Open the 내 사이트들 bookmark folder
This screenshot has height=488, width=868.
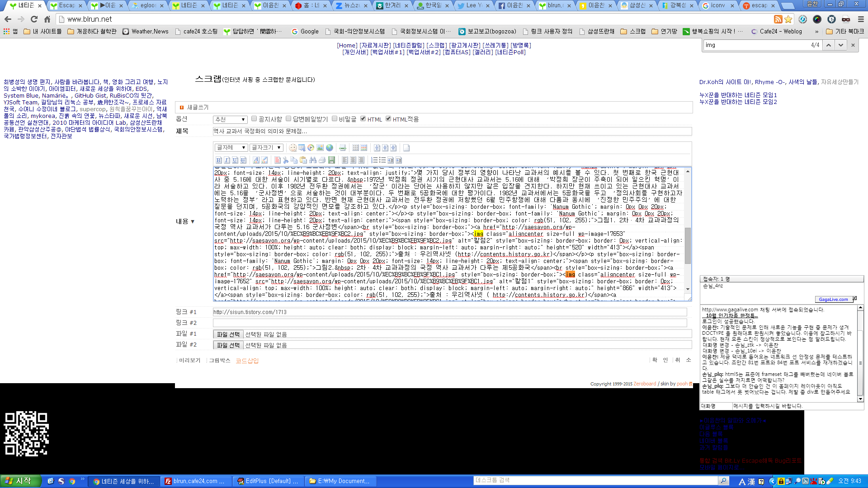pos(42,31)
